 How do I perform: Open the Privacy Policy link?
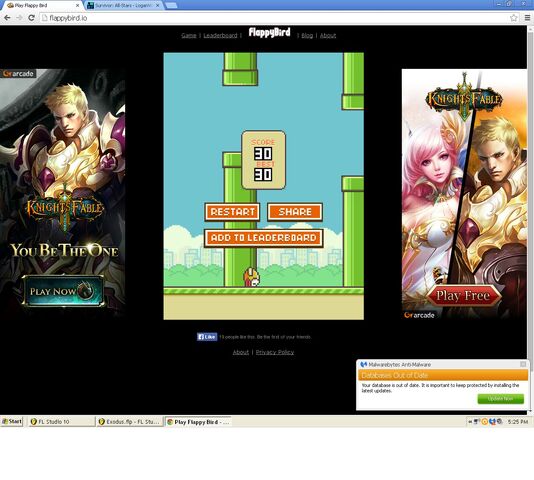pyautogui.click(x=275, y=352)
